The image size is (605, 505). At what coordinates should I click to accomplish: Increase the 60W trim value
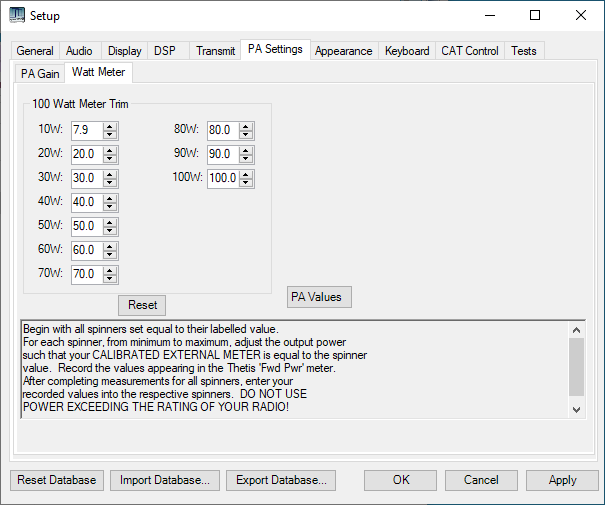point(110,246)
